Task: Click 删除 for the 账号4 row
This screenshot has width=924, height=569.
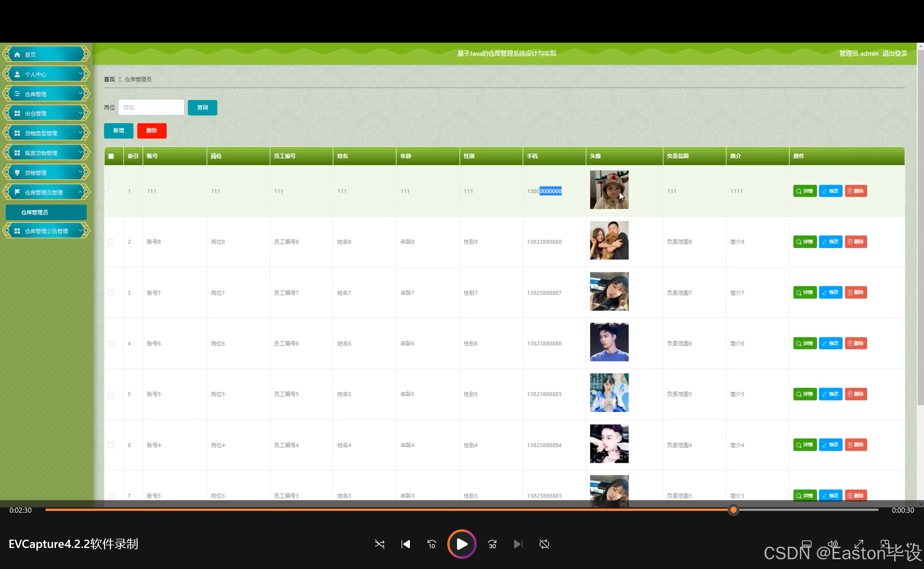Action: tap(856, 445)
